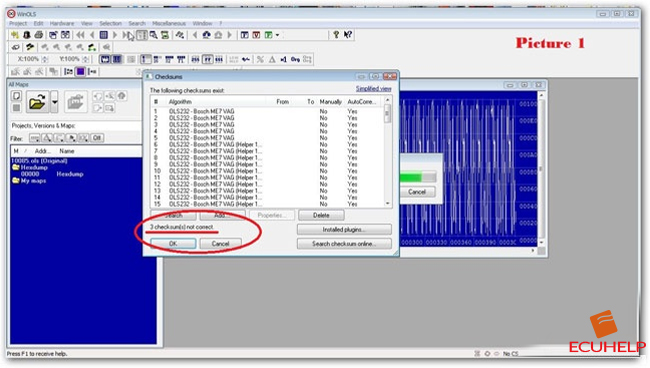Screen dimensions: 650x368
Task: Open the Miscellaneous menu
Action: pos(169,24)
